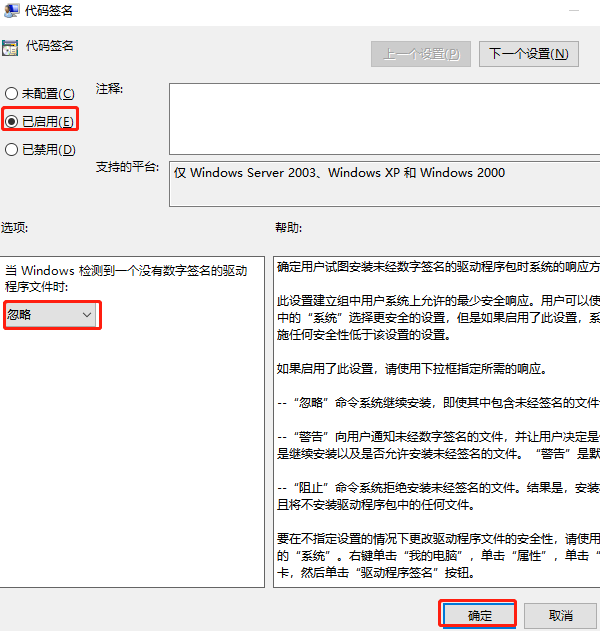The image size is (600, 631).
Task: Select the 未配置(C) radio button
Action: click(x=12, y=94)
